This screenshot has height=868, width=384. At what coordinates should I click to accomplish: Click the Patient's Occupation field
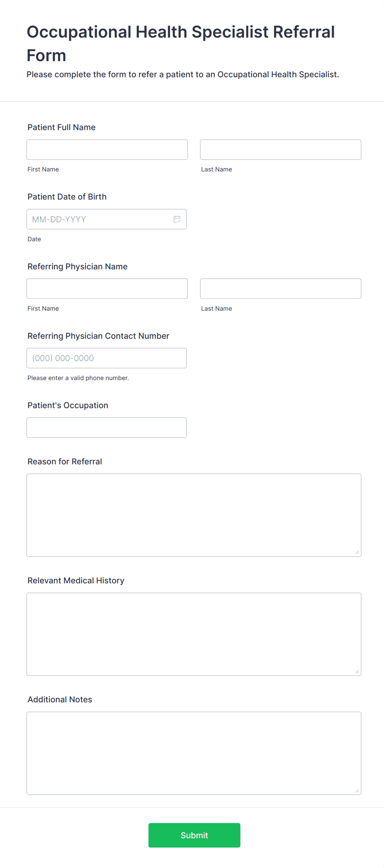point(107,427)
